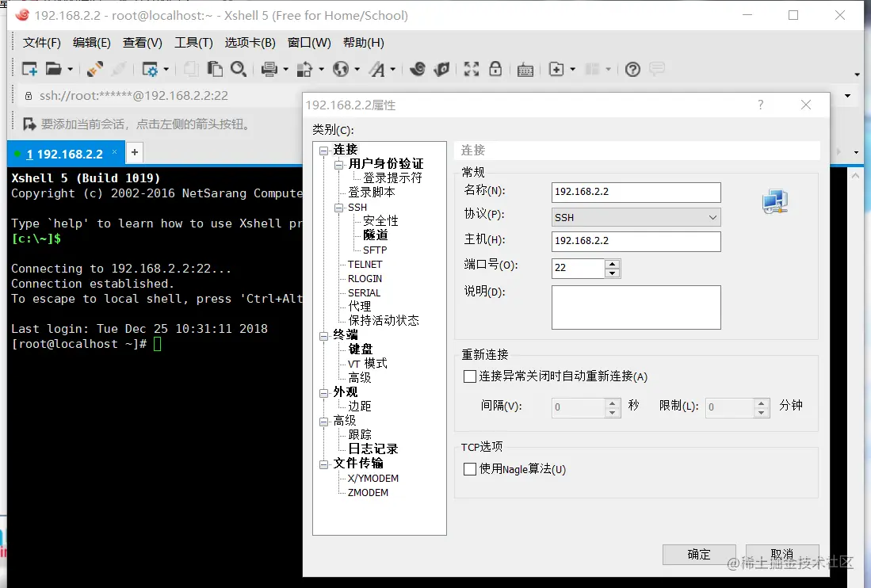This screenshot has width=871, height=588.
Task: Switch to the 192.168.2.2 session tab
Action: (x=64, y=154)
